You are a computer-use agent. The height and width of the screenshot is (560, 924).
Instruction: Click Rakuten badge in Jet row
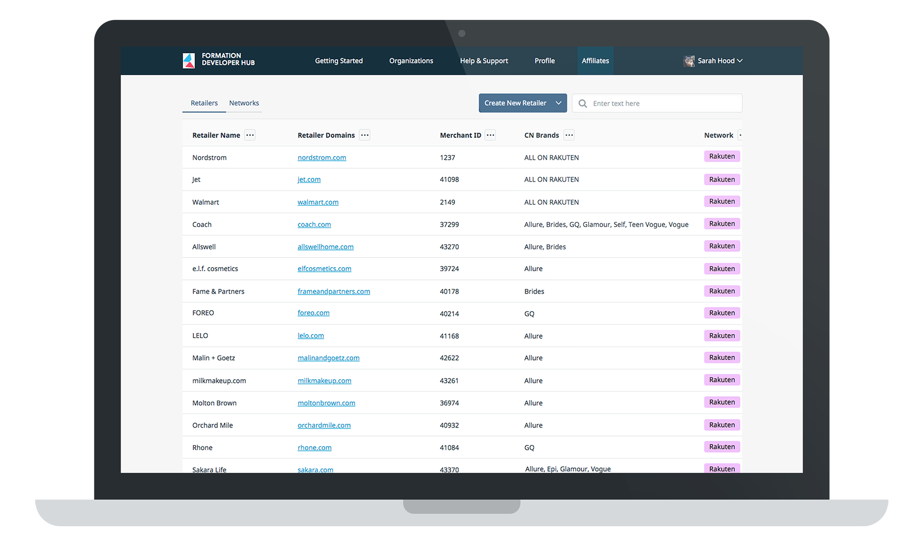(x=722, y=179)
